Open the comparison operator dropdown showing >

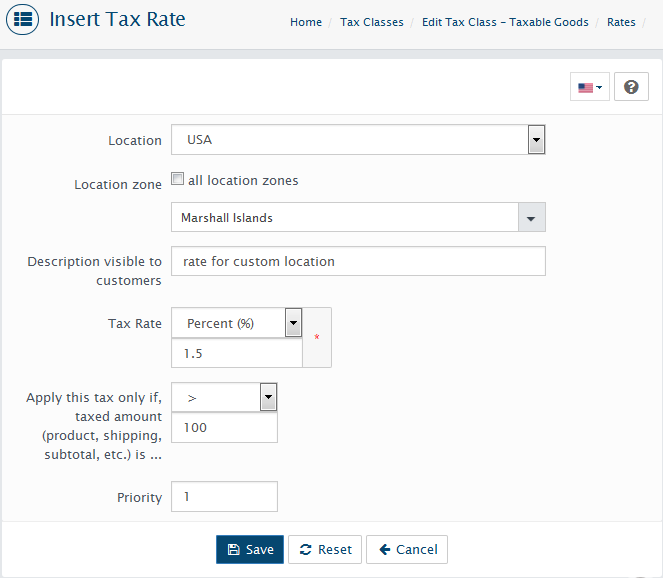pos(224,397)
